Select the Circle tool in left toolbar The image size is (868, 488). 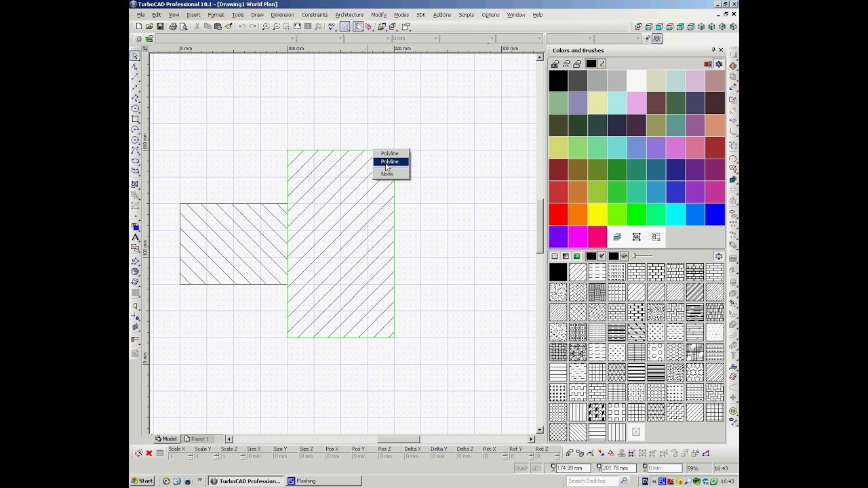[135, 108]
